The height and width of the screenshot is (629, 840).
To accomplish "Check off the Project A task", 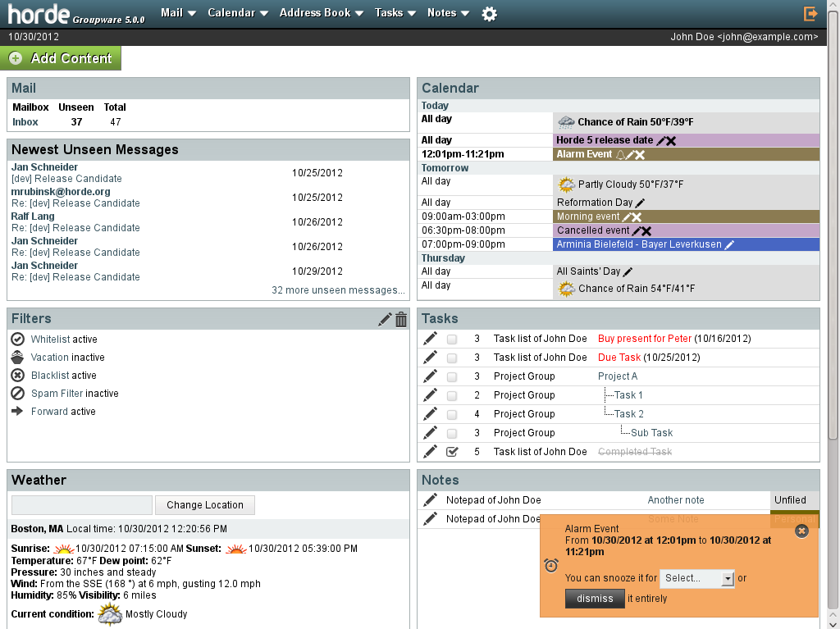I will tap(452, 376).
